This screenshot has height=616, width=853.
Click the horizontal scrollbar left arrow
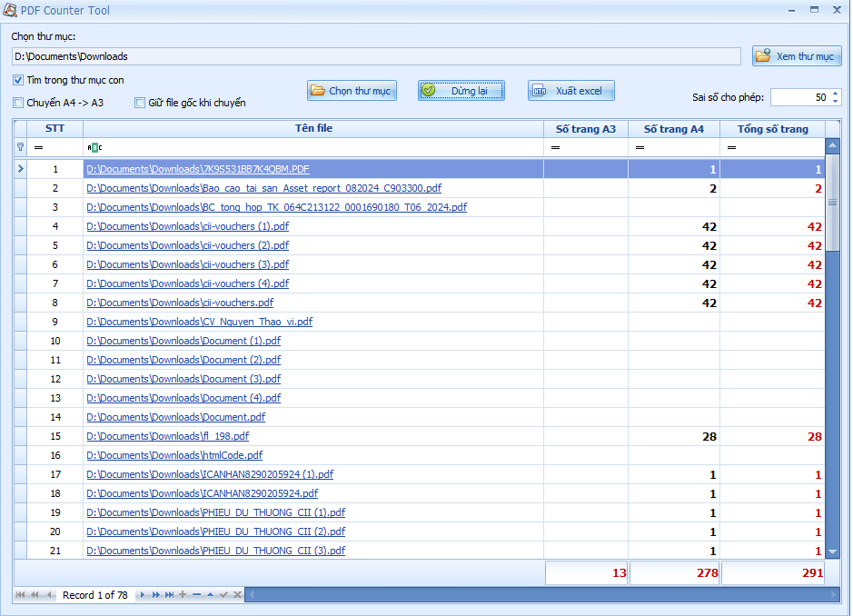(252, 595)
